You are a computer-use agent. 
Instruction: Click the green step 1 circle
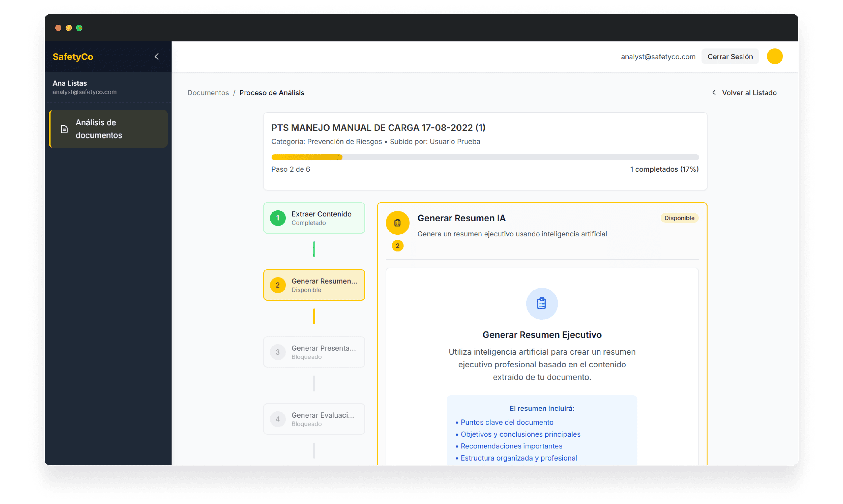tap(277, 218)
